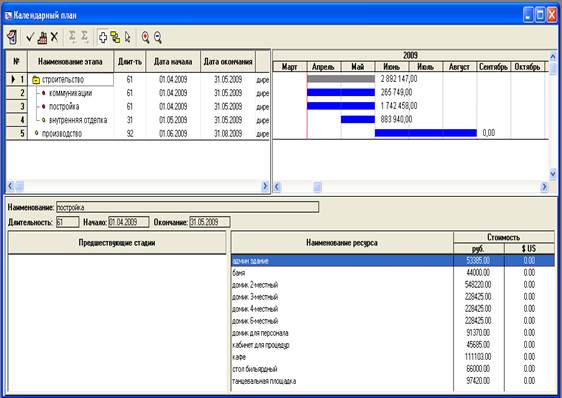This screenshot has height=398, width=562.
Task: Click the Gantt chart scroll left arrow
Action: point(277,187)
